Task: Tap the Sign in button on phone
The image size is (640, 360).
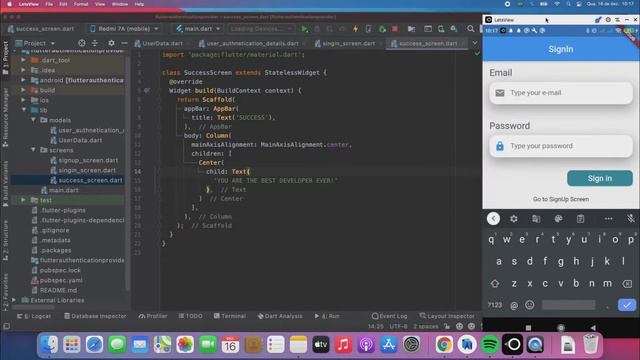Action: click(x=600, y=178)
